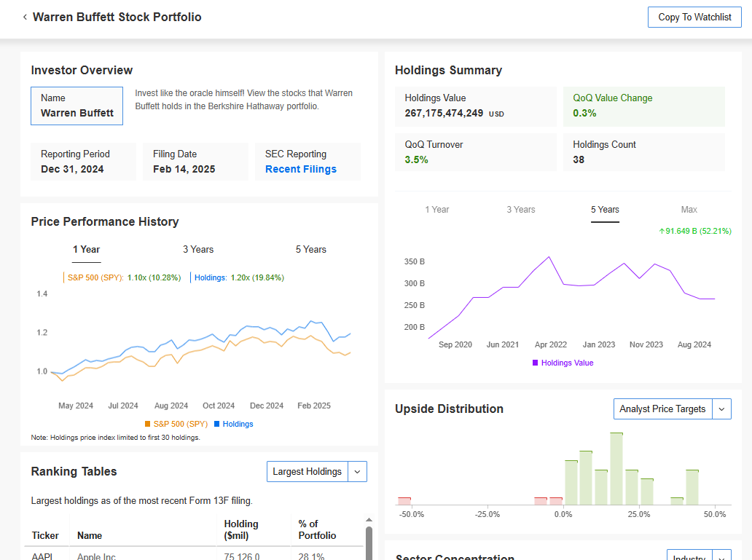The height and width of the screenshot is (560, 752).
Task: Expand the Analyst Price Targets arrow
Action: pos(721,409)
